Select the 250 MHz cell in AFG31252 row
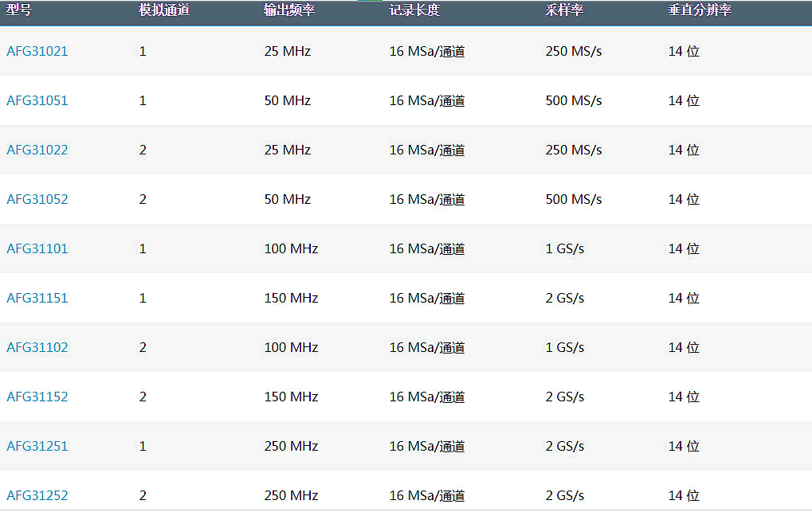This screenshot has width=812, height=512. click(x=291, y=496)
